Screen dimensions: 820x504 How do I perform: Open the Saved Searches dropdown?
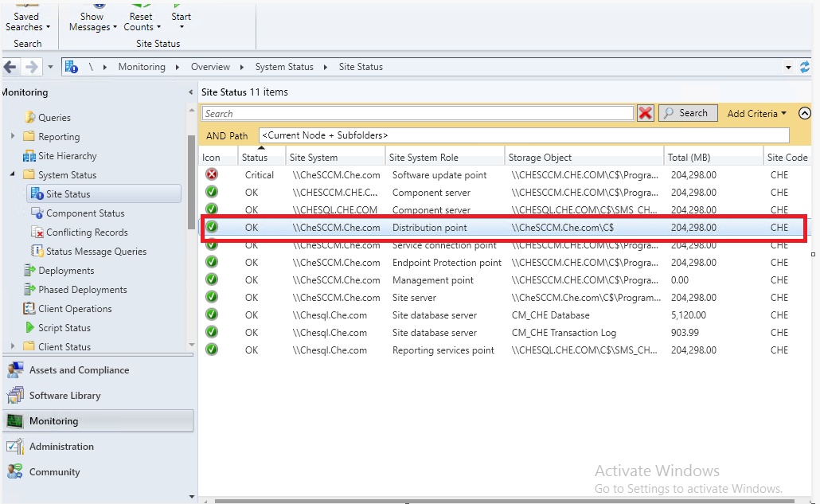pyautogui.click(x=27, y=21)
